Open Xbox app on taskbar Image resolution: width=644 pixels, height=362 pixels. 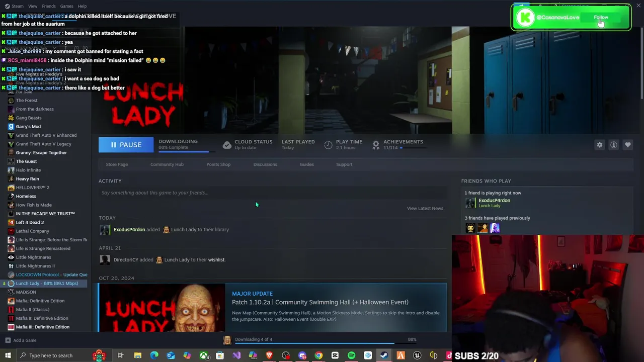click(204, 355)
